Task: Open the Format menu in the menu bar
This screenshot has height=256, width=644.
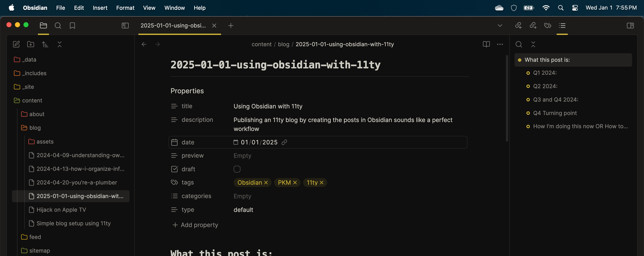Action: pos(125,8)
